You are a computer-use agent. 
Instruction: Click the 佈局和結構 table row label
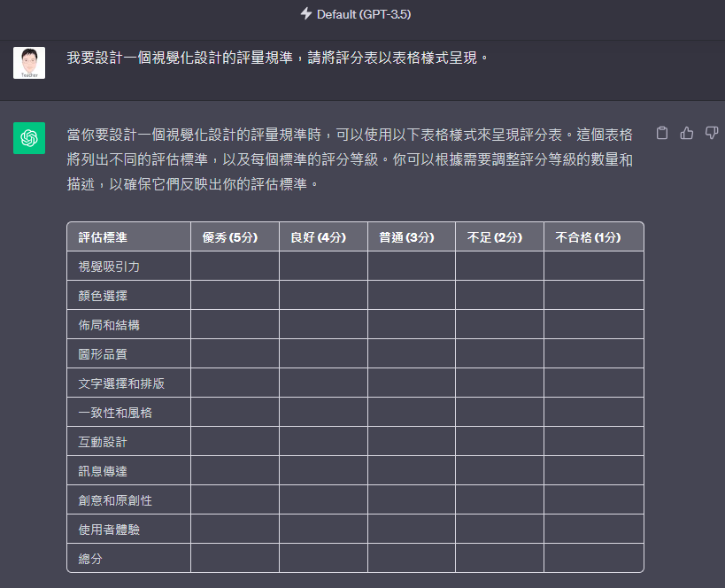click(x=109, y=325)
